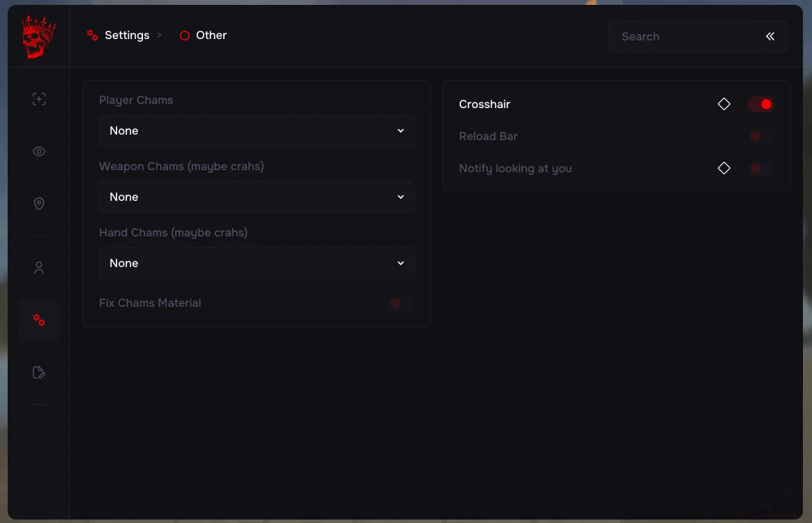Click the red skull crown logo
The width and height of the screenshot is (812, 523).
(x=39, y=37)
